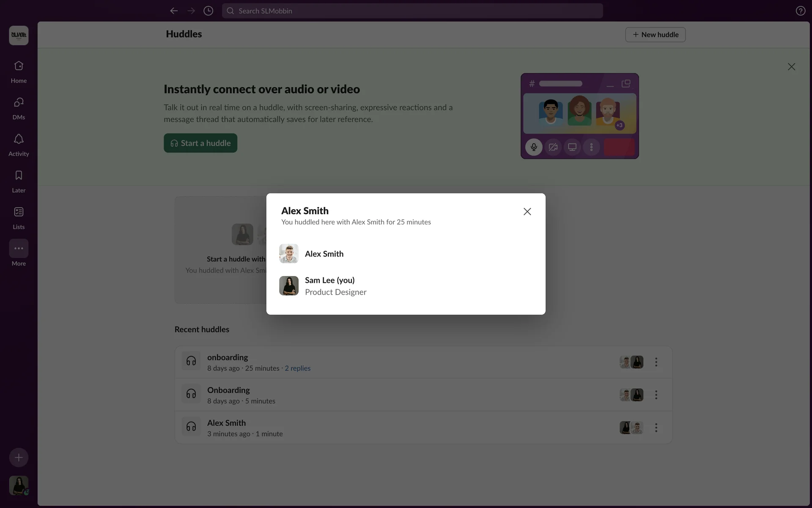Open the Lists section
Image resolution: width=812 pixels, height=508 pixels.
point(19,217)
